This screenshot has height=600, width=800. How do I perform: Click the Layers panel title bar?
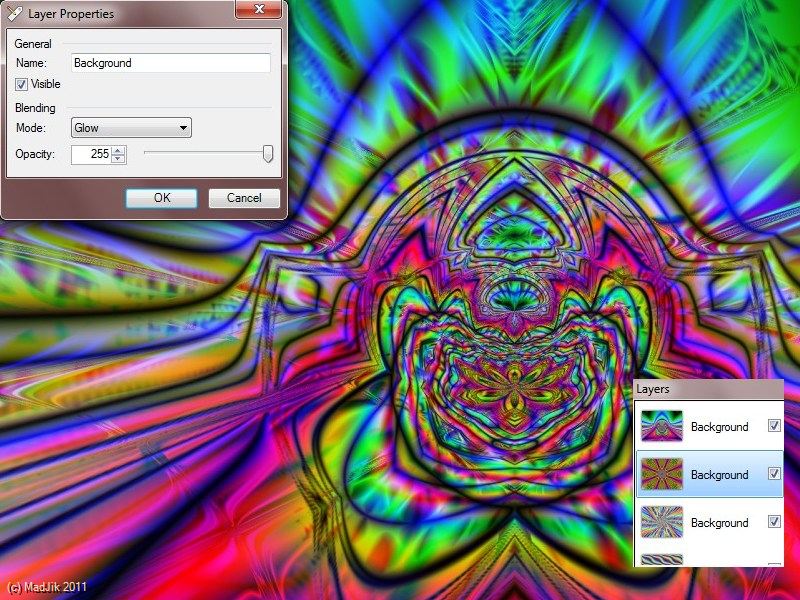point(709,389)
